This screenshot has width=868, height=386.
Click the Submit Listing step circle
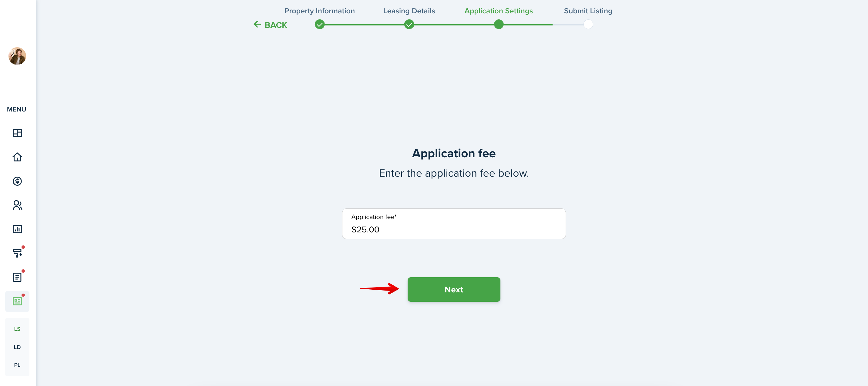588,24
